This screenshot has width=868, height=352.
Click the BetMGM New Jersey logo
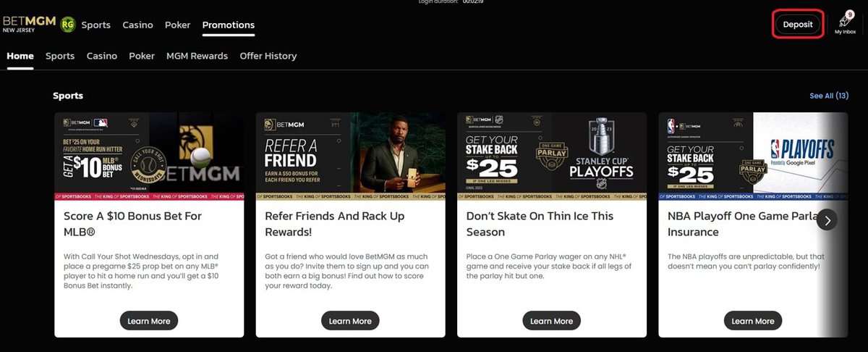click(x=29, y=25)
